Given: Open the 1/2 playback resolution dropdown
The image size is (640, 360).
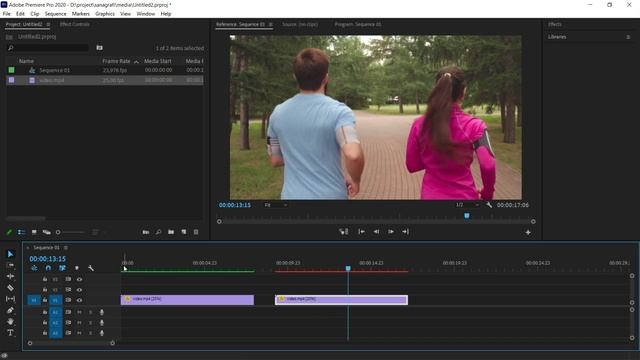Looking at the screenshot, I should click(467, 205).
